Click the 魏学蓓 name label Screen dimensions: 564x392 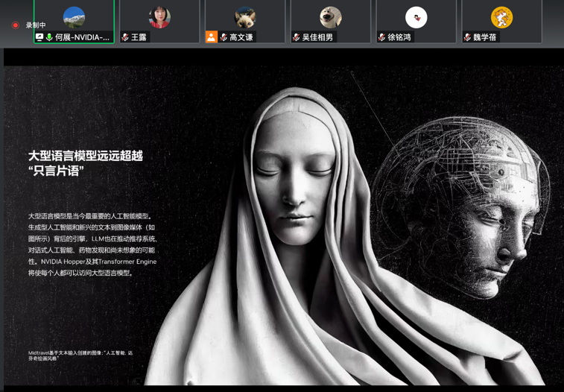tap(485, 37)
